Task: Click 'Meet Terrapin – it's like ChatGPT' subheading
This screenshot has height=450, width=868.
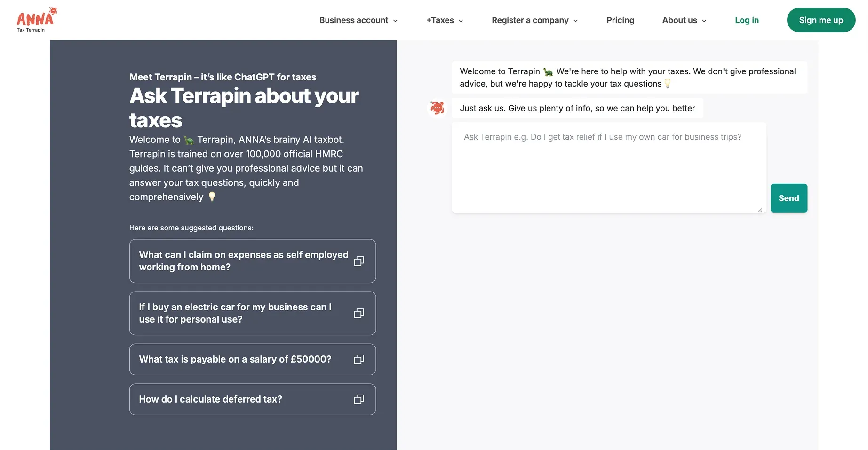Action: click(223, 77)
